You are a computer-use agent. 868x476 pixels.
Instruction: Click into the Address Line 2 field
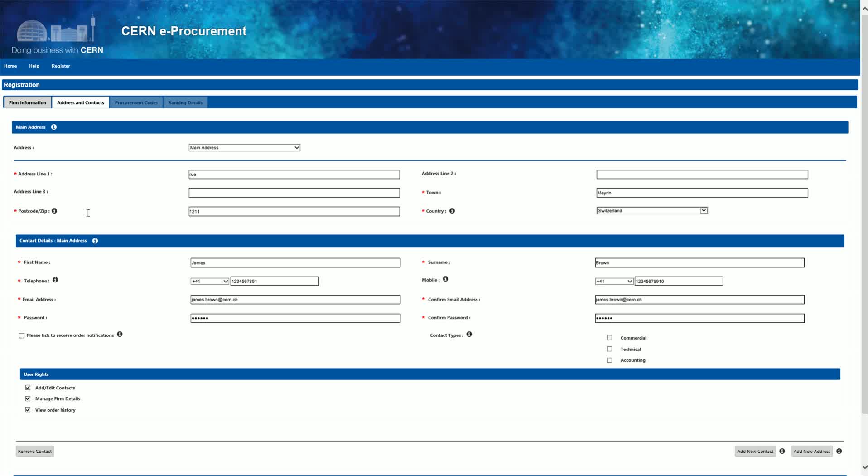pyautogui.click(x=702, y=175)
